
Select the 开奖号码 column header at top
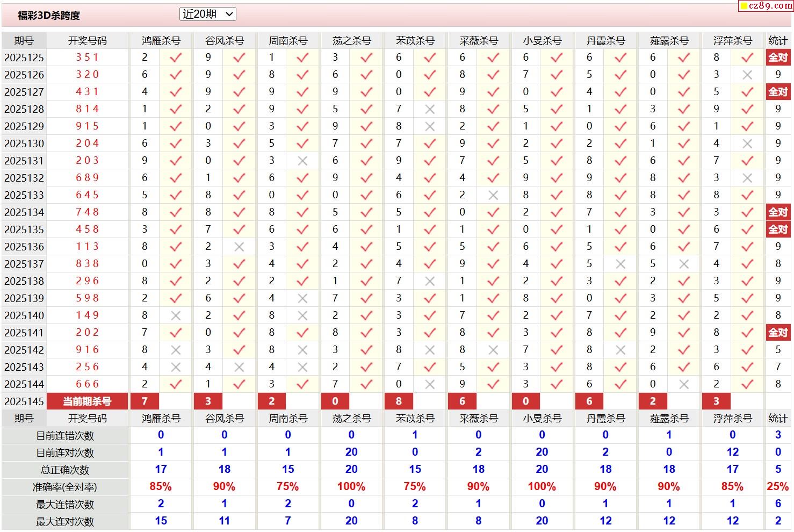pyautogui.click(x=87, y=41)
